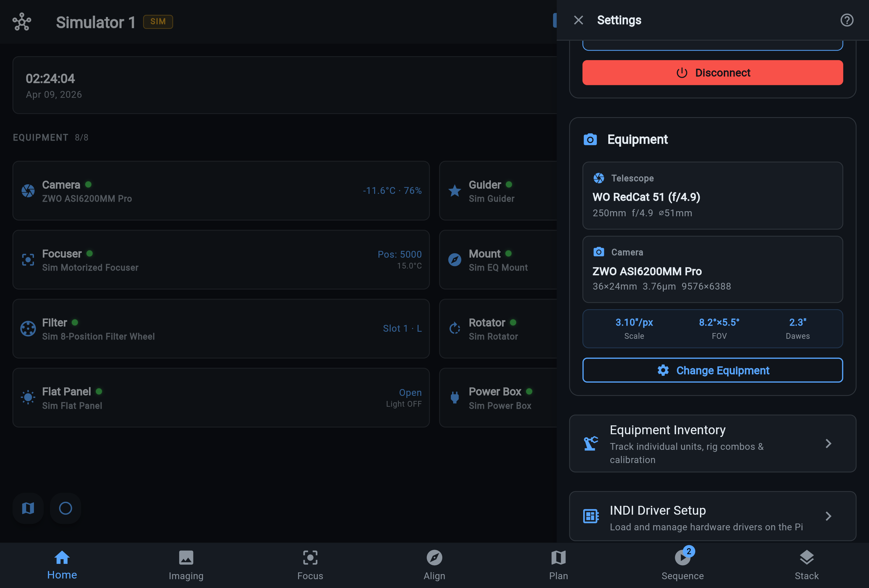Click the green status dot next to Focuser

point(89,254)
